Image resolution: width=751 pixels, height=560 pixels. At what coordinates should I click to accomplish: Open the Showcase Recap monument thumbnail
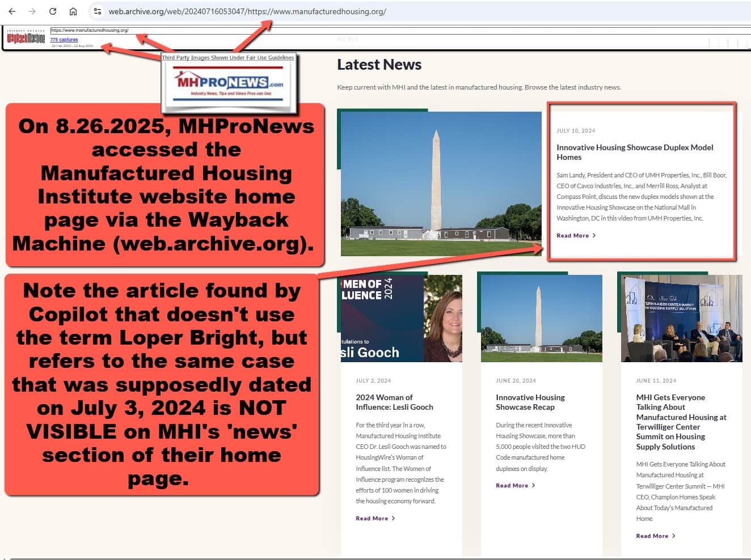[x=542, y=319]
